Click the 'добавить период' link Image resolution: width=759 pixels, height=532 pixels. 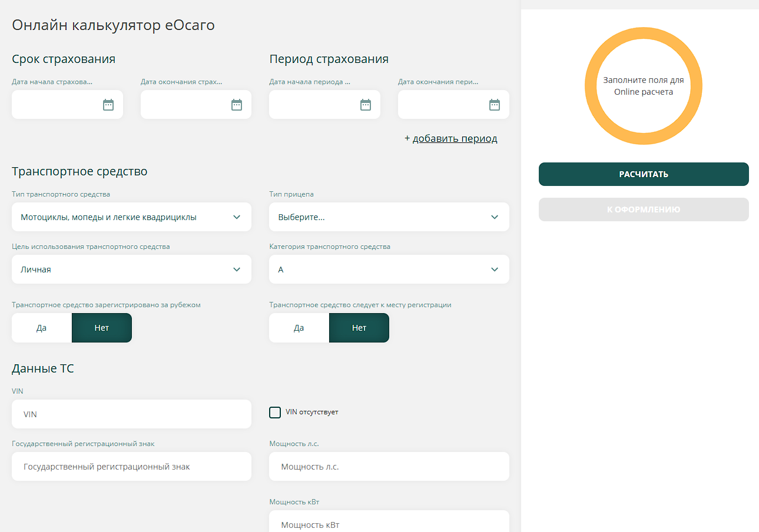pos(455,139)
